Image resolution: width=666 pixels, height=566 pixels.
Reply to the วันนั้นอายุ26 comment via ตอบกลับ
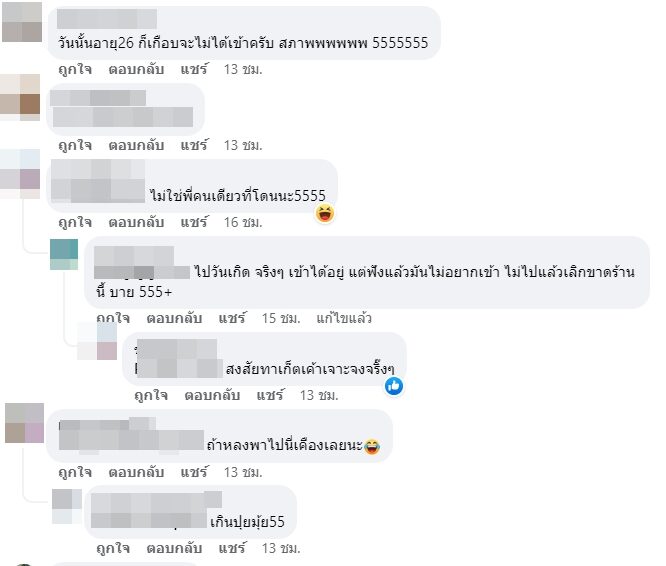(136, 69)
